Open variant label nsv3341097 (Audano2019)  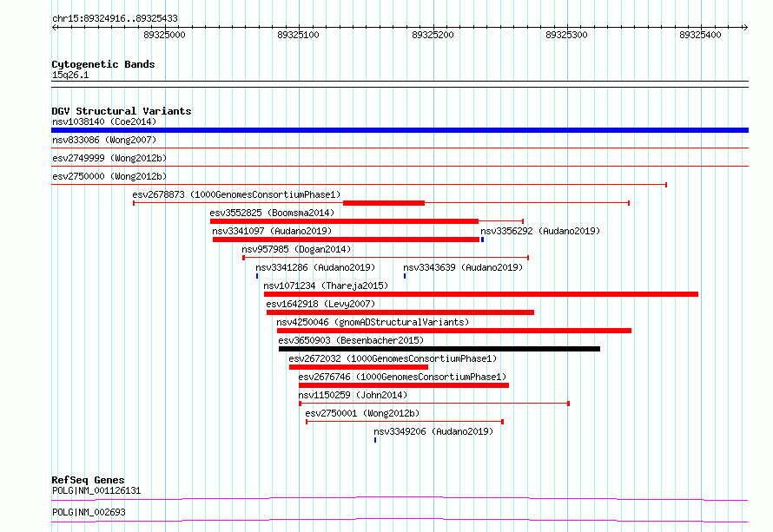272,231
